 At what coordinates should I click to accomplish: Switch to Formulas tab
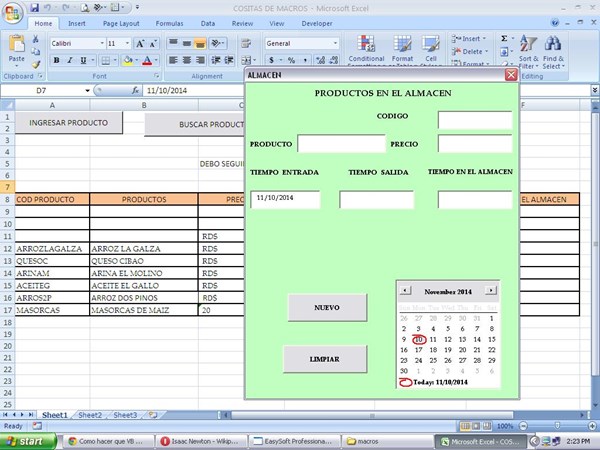[169, 23]
